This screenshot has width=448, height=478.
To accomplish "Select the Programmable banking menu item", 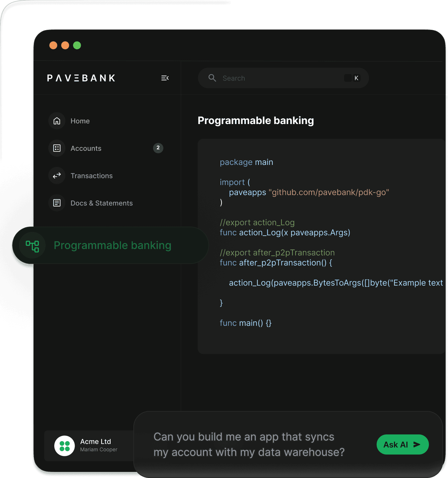I will (112, 245).
